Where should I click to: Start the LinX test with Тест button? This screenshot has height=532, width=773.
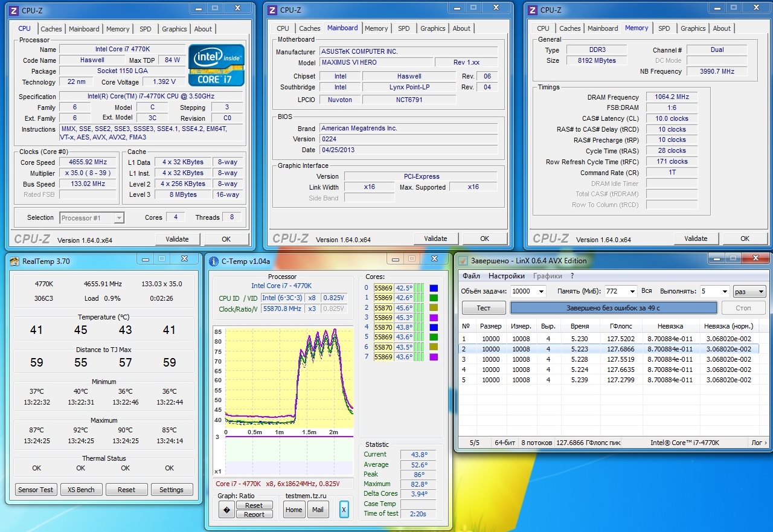click(x=483, y=308)
